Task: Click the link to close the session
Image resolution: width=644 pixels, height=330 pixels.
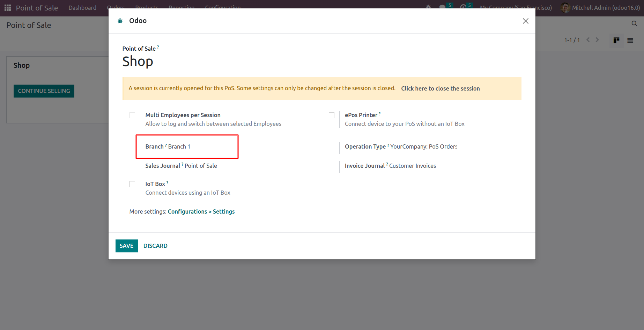Action: (440, 89)
